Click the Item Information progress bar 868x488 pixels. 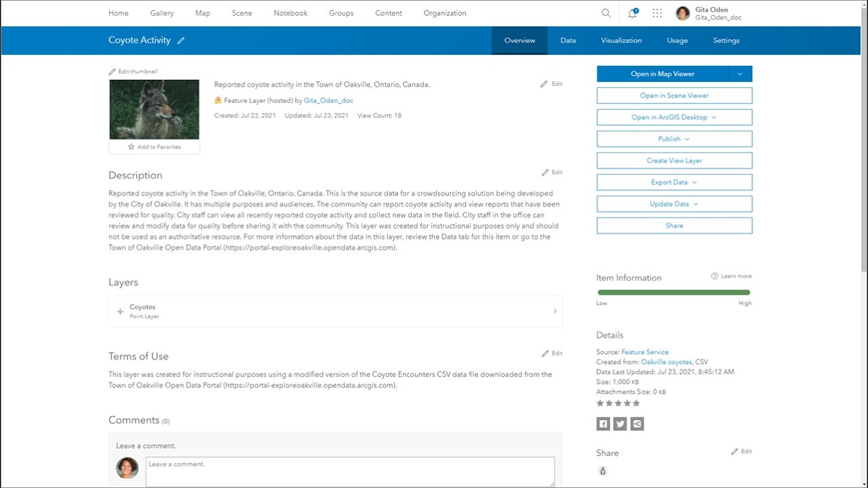674,292
